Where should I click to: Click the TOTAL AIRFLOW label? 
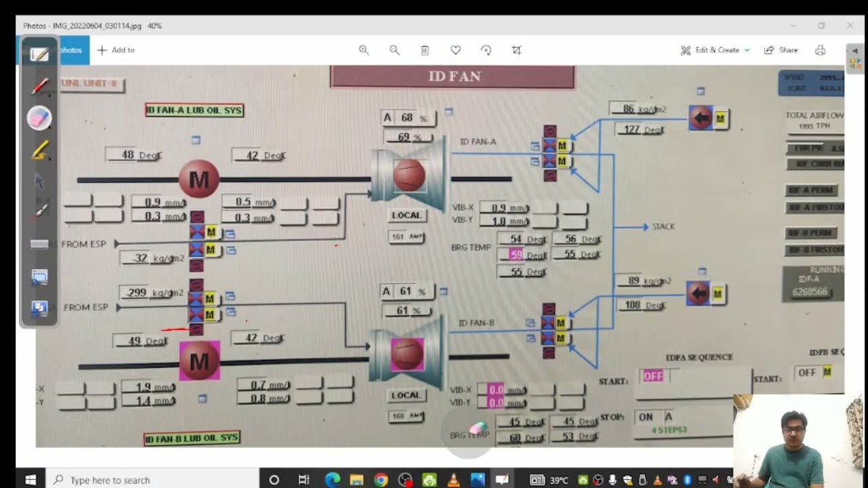click(814, 116)
